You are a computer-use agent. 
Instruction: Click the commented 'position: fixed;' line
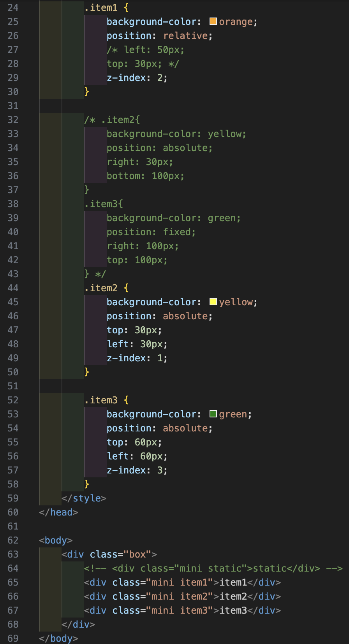point(151,232)
